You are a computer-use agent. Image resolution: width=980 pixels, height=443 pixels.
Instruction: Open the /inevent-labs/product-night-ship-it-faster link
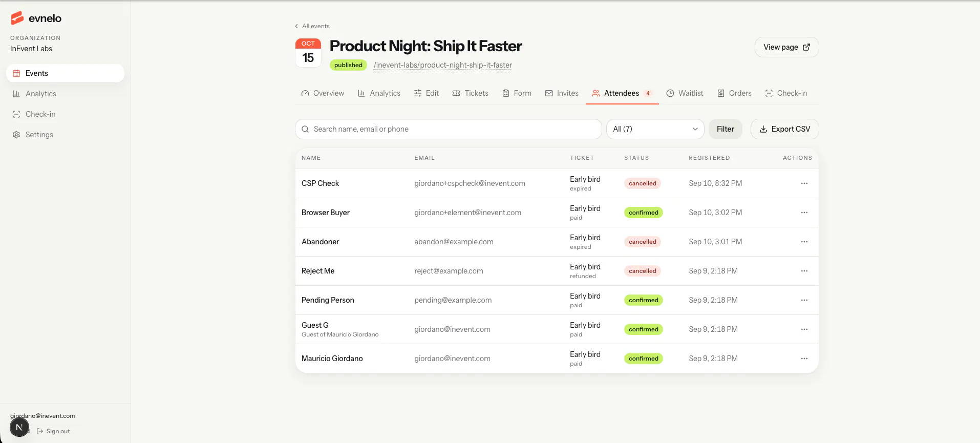click(443, 65)
